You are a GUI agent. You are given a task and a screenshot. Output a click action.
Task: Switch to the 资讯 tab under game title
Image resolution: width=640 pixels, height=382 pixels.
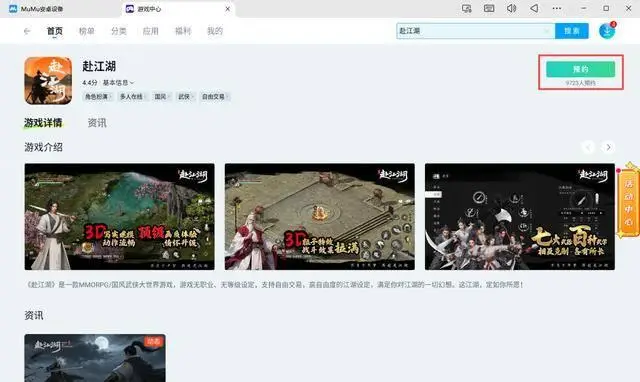tap(97, 123)
